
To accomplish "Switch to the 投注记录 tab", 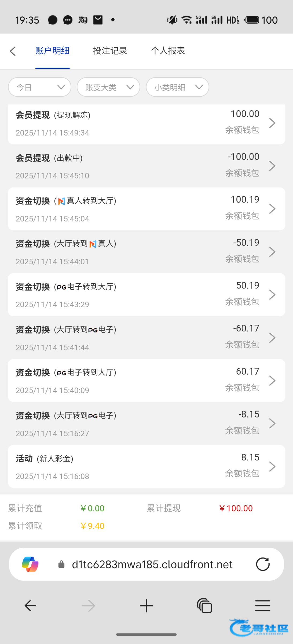I will point(110,51).
